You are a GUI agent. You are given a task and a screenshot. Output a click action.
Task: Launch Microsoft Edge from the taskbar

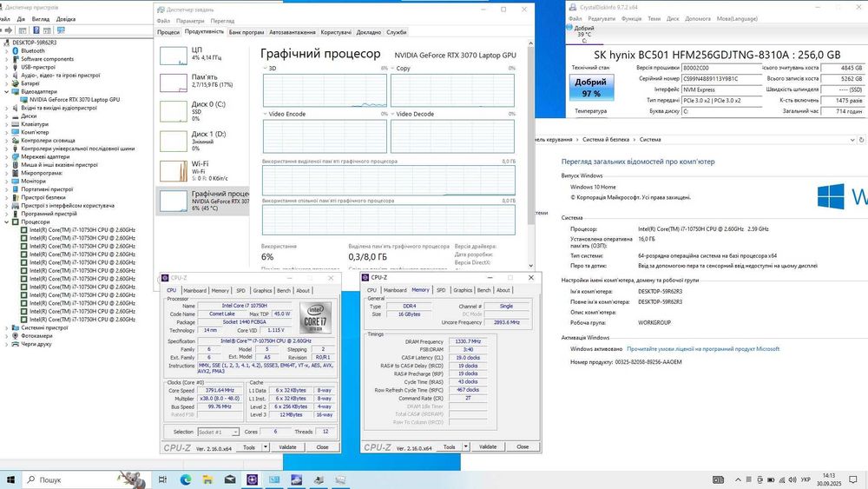[186, 479]
